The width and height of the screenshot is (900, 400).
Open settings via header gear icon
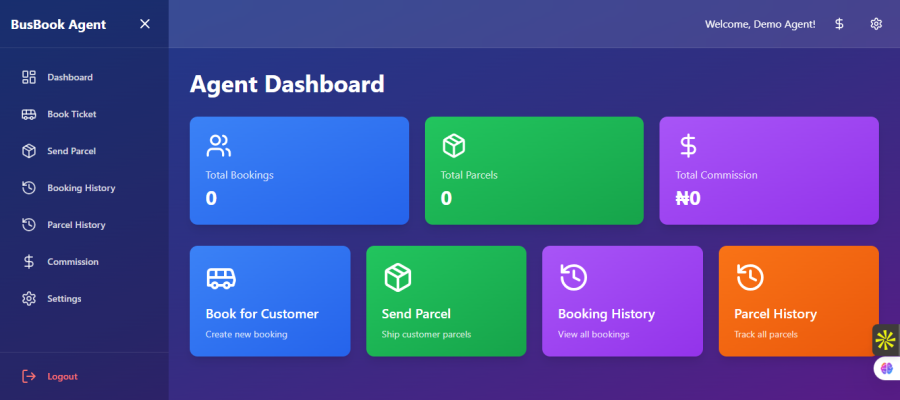click(876, 24)
